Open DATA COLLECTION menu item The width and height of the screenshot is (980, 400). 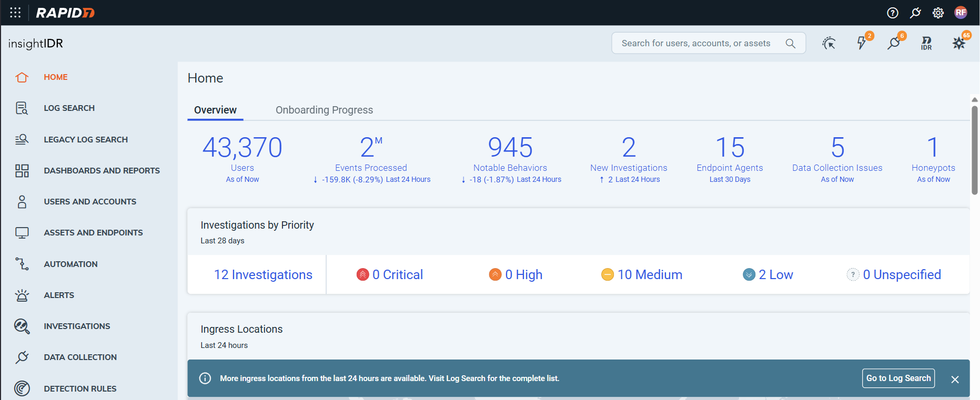80,357
